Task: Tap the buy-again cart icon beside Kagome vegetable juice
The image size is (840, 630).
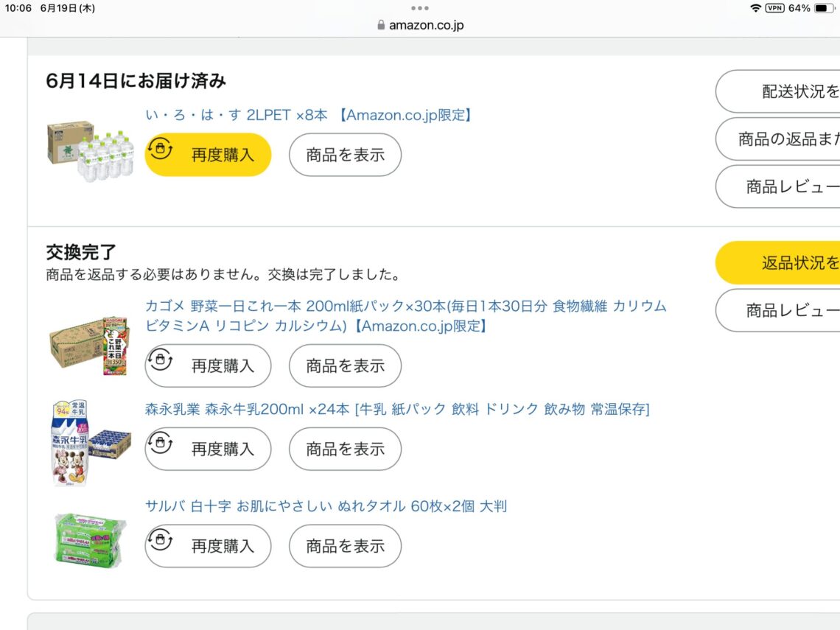Action: pyautogui.click(x=161, y=361)
